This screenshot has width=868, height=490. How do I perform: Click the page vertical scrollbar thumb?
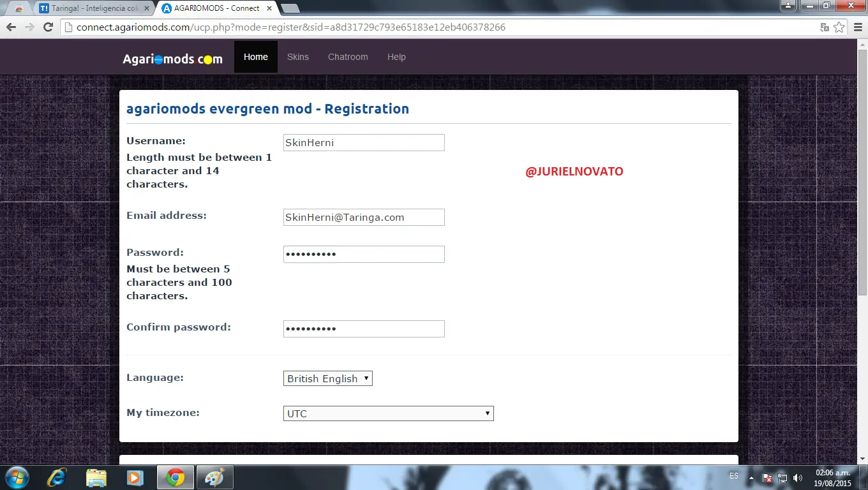point(862,171)
